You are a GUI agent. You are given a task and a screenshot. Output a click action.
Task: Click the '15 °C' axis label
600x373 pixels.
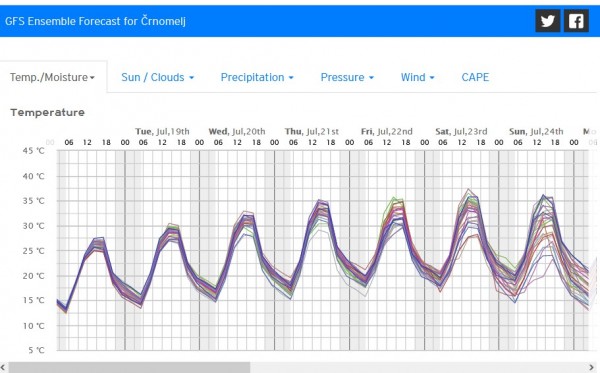click(x=34, y=300)
